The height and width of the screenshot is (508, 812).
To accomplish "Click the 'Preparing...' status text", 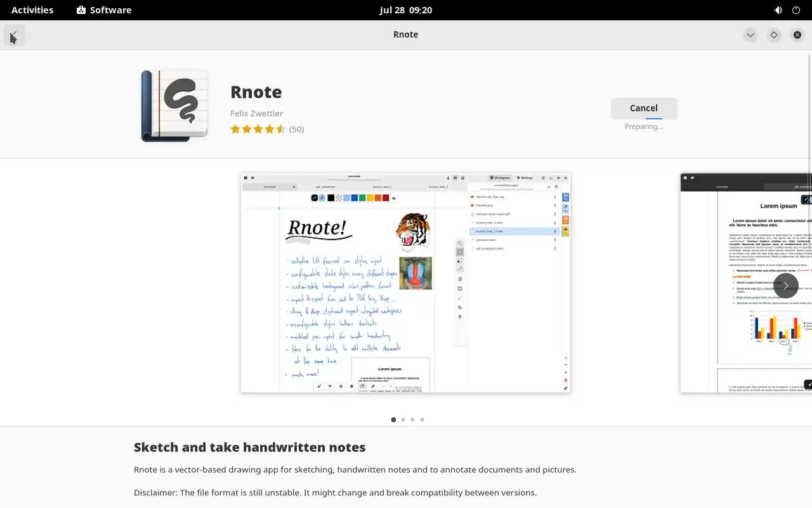I will click(644, 126).
